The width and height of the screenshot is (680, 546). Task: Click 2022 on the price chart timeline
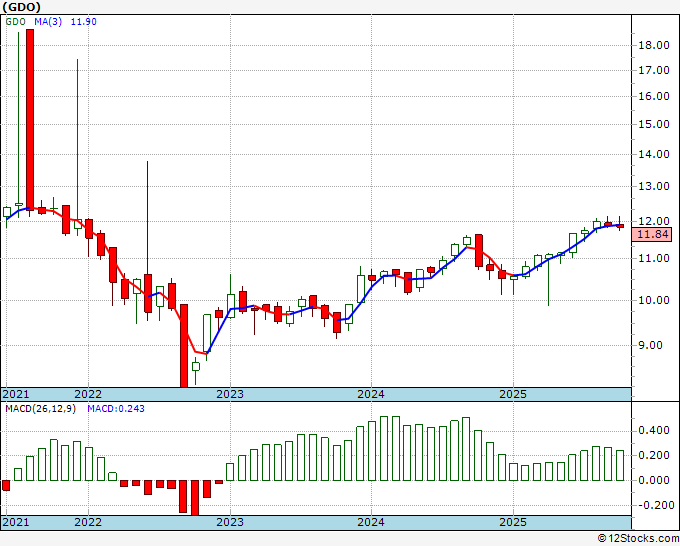point(88,394)
